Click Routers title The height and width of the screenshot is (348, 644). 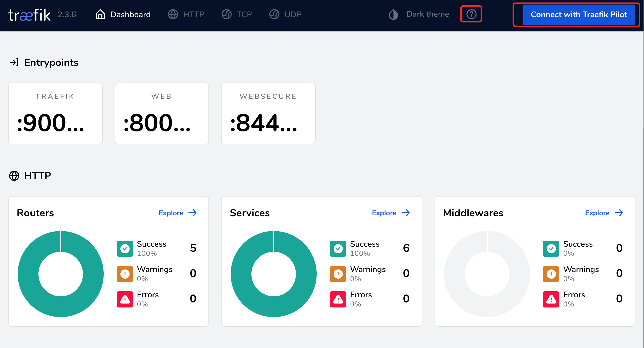(35, 213)
